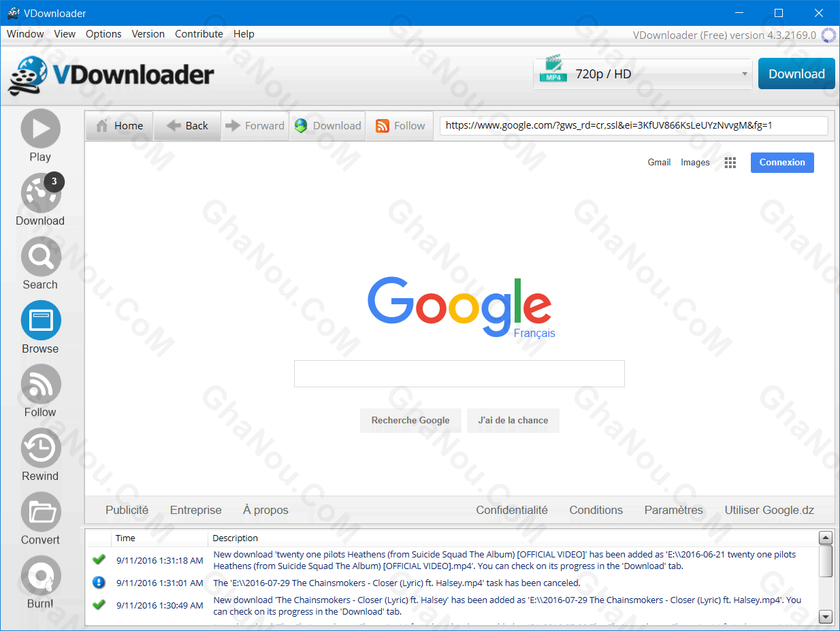This screenshot has height=631, width=840.
Task: Click the browser toolbar Download button
Action: point(327,126)
